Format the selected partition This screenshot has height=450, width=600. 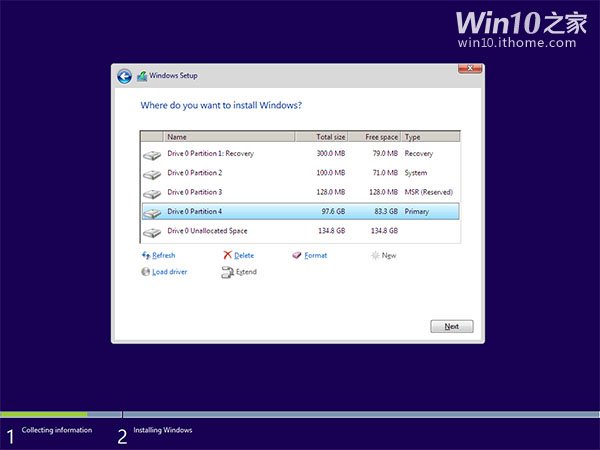tap(316, 255)
